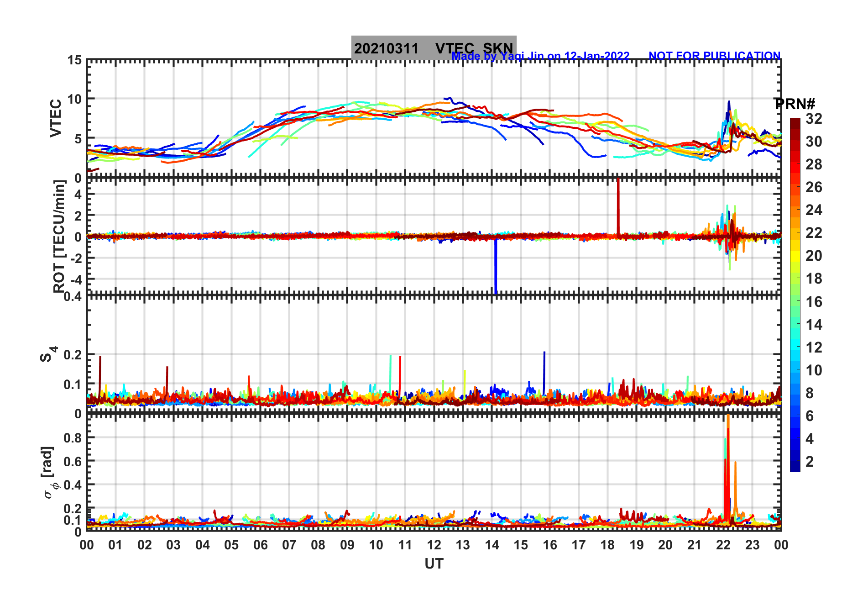Click the PRN color scale bar

[795, 295]
